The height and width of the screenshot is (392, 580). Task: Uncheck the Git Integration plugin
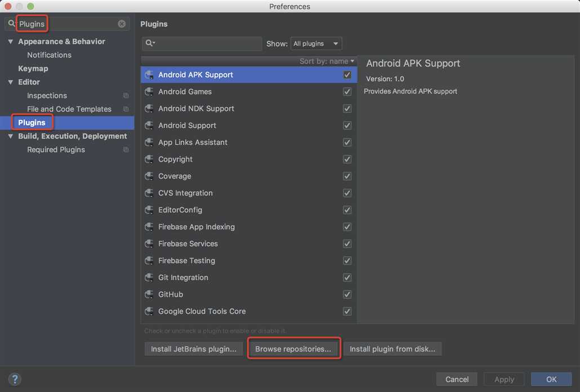347,277
